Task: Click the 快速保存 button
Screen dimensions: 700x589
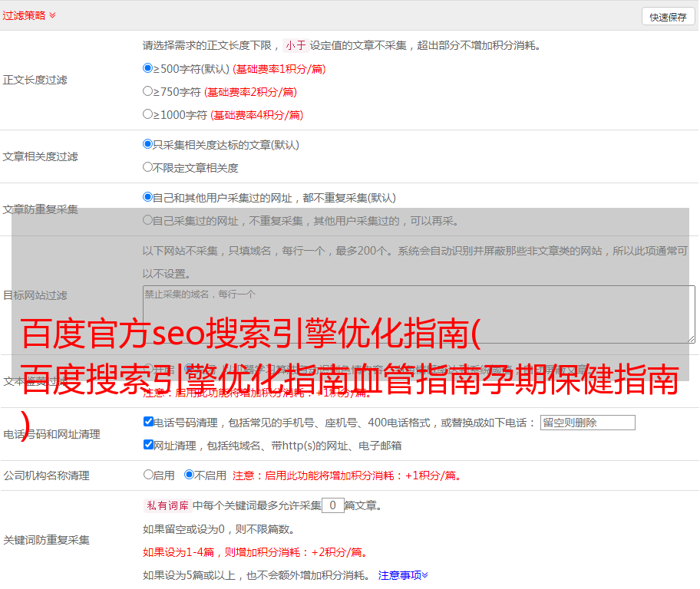Action: (x=668, y=17)
